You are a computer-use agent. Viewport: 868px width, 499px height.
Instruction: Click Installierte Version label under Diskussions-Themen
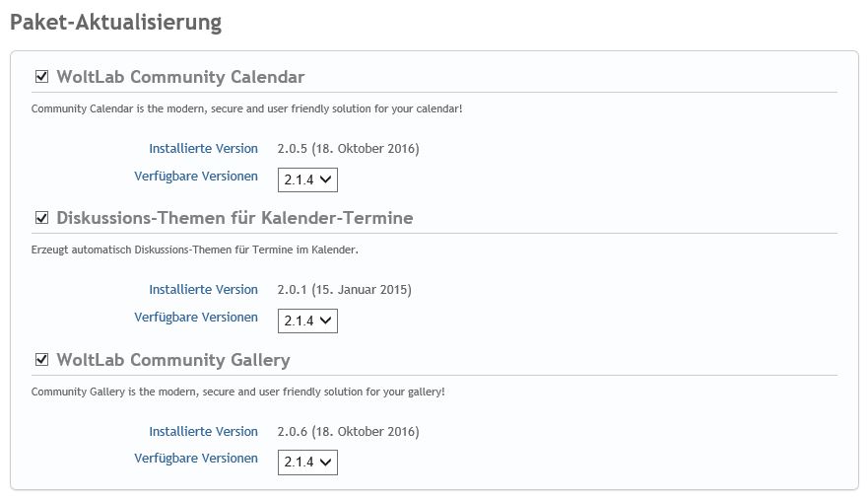click(x=203, y=290)
